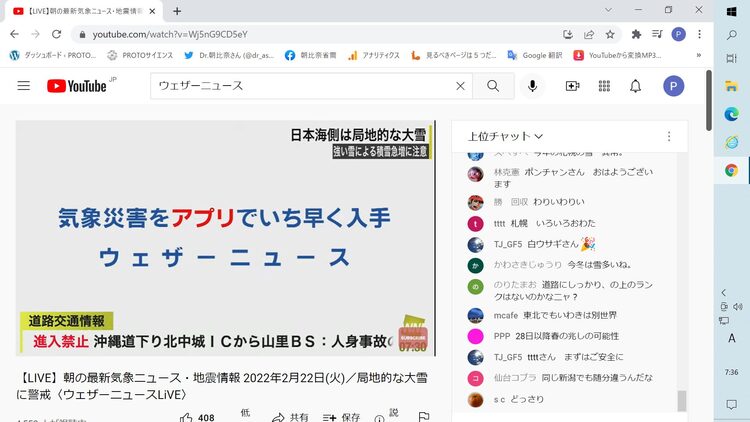
Task: Open Chrome three-dot menu
Action: pyautogui.click(x=699, y=34)
